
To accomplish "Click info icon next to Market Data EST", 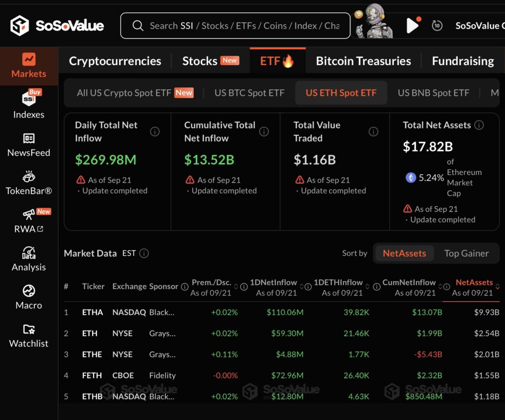I will click(x=144, y=253).
